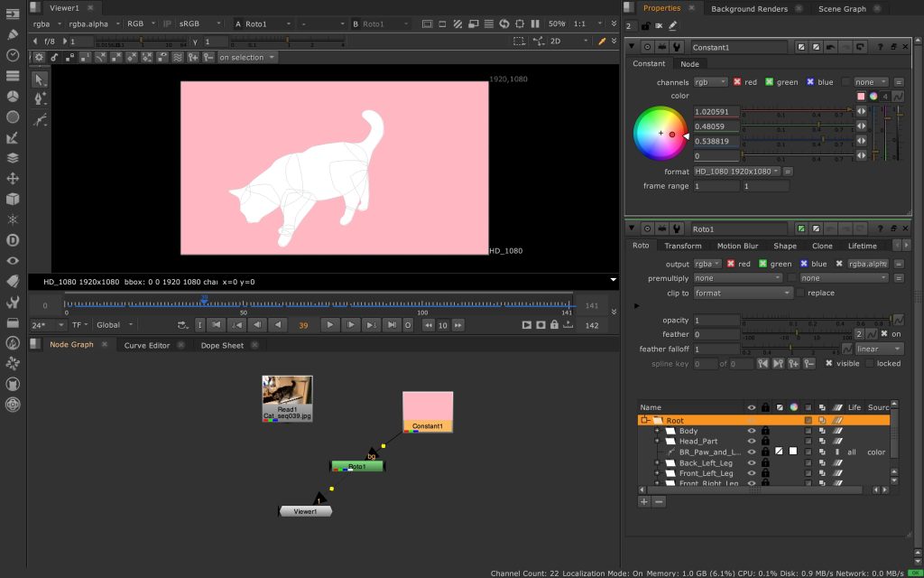Open the Time nodes clock icon
This screenshot has width=924, height=578.
pos(13,55)
